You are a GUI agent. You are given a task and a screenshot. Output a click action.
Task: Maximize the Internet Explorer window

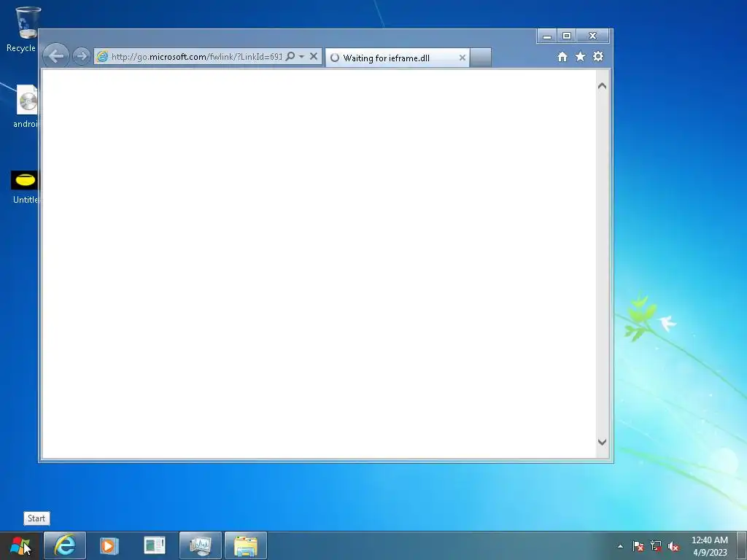(x=566, y=36)
